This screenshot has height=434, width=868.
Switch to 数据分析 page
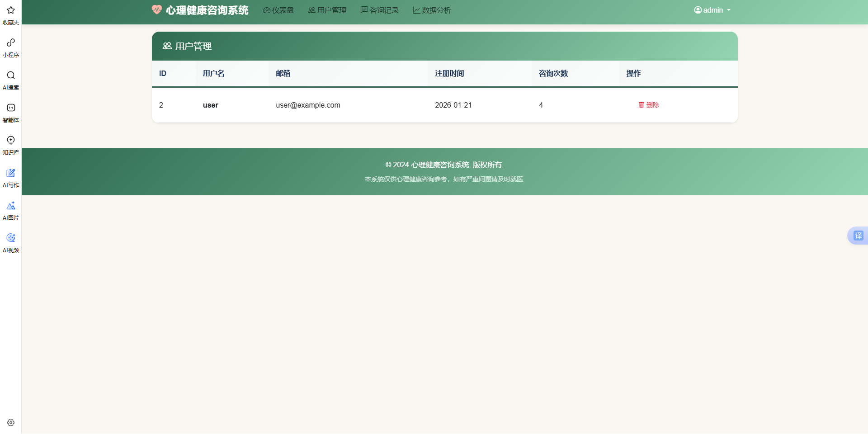click(432, 10)
